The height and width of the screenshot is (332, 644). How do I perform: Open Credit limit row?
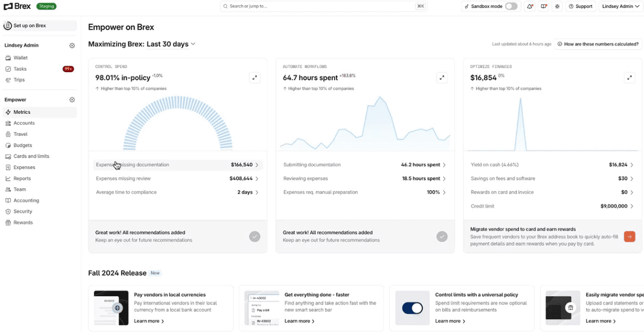(x=553, y=206)
